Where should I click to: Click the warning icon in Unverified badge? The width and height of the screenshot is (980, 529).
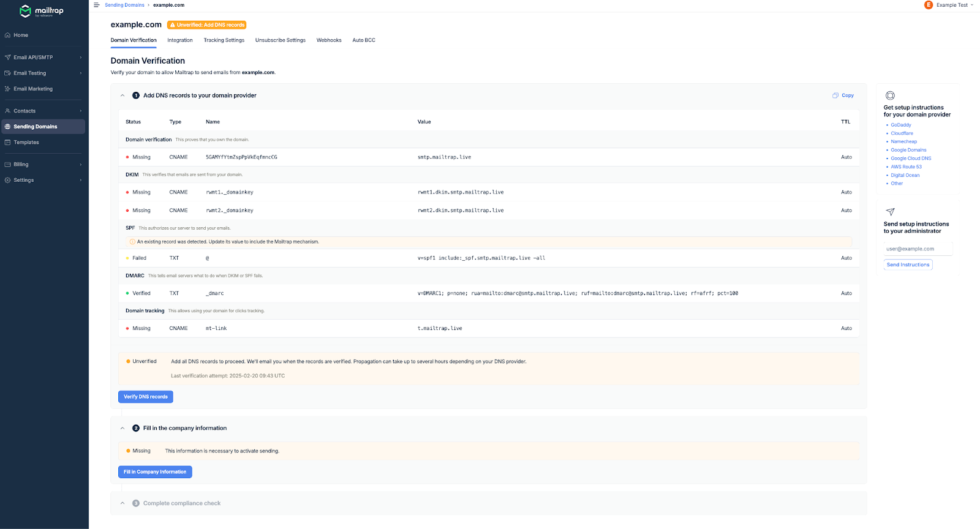click(172, 25)
